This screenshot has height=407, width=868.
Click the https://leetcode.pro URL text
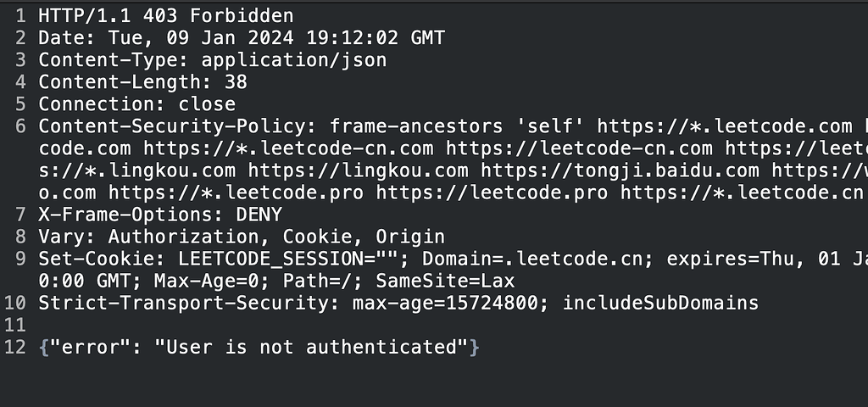point(492,193)
